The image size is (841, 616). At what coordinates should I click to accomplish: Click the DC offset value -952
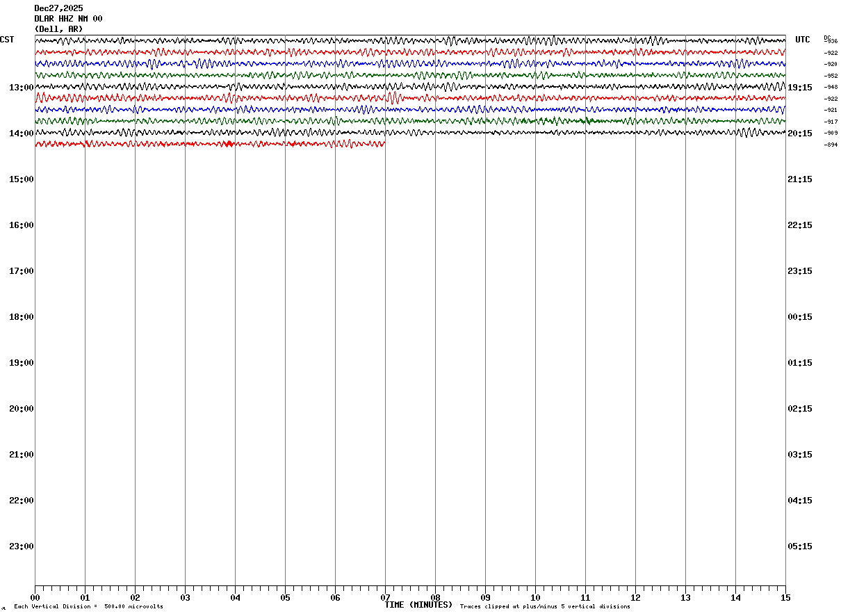tap(831, 76)
